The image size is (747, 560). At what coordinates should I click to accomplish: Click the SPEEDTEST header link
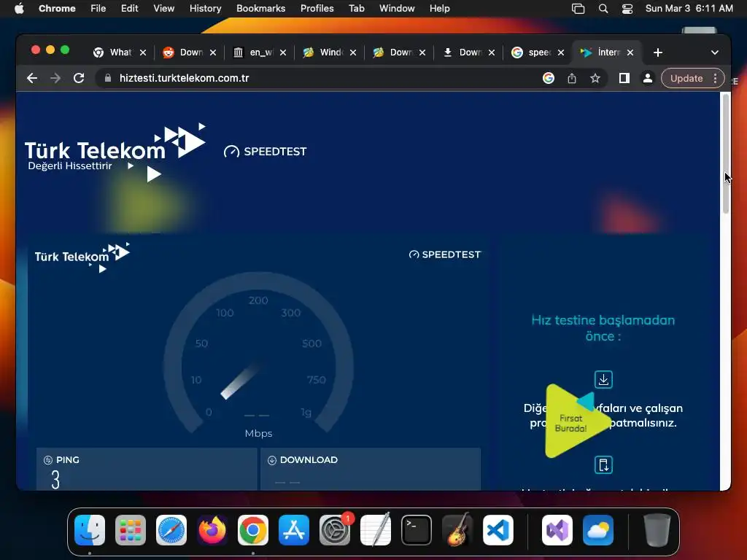tap(266, 152)
